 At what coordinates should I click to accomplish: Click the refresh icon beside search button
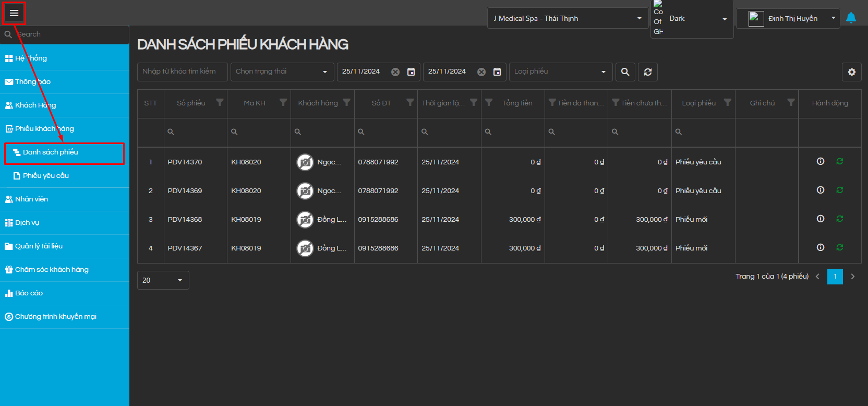(x=647, y=72)
